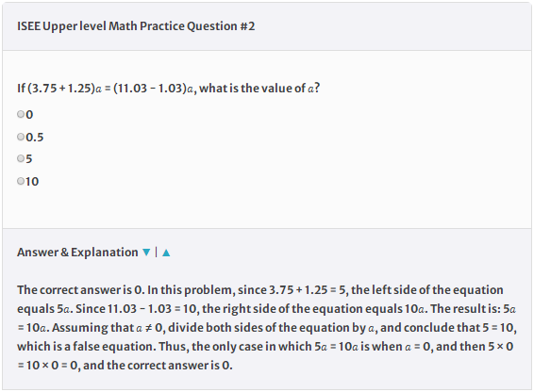Click the vertical separator between the arrows

click(157, 253)
